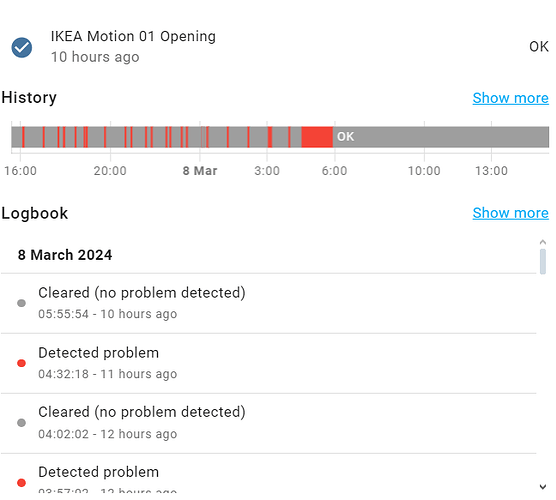Screen dimensions: 556x500
Task: Click the red dot on the bottom logbook entry
Action: point(21,483)
